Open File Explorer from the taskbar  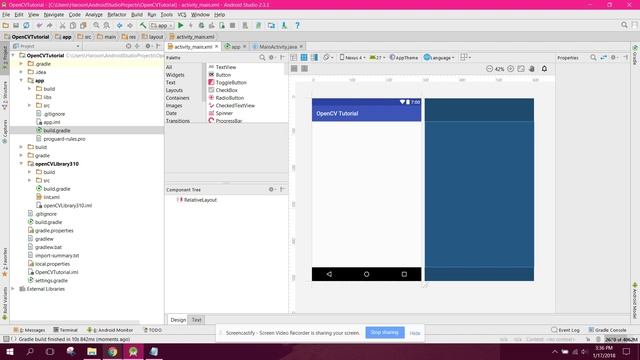92,351
